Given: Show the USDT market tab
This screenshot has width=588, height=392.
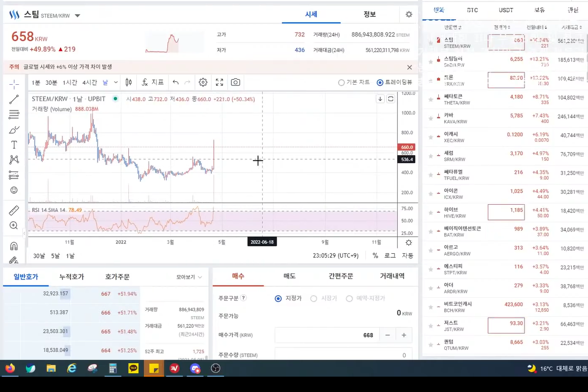Looking at the screenshot, I should (506, 10).
